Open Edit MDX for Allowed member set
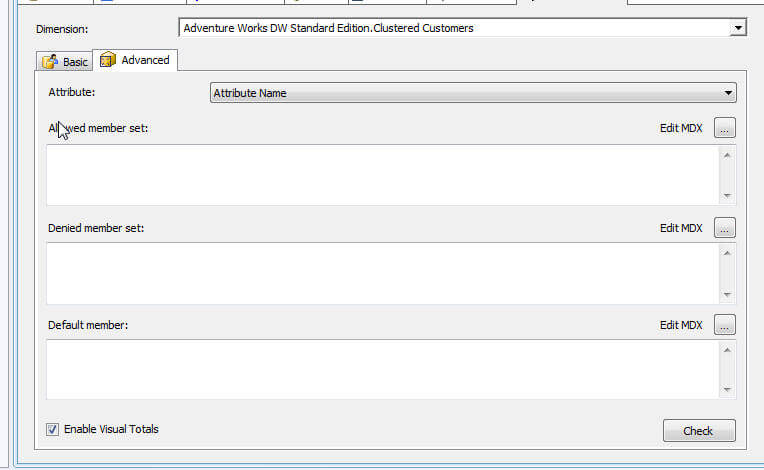 pyautogui.click(x=725, y=128)
